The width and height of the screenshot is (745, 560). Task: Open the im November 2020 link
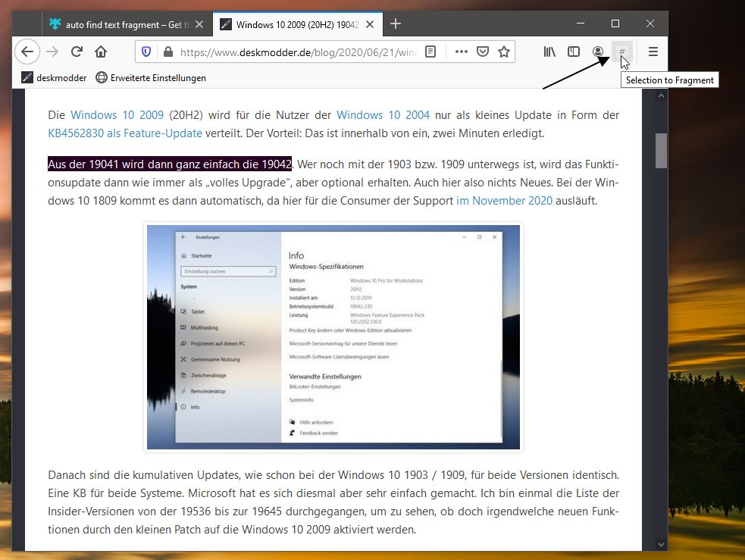[x=504, y=201]
